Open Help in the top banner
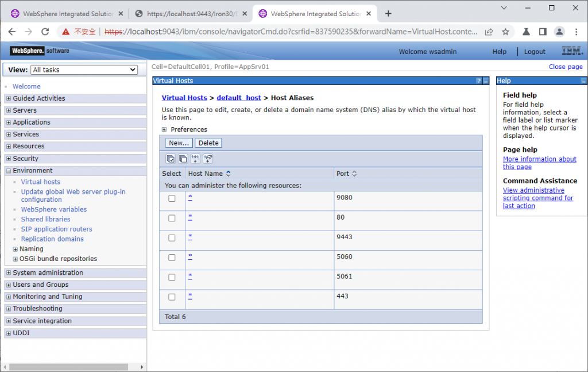This screenshot has height=372, width=588. pyautogui.click(x=499, y=52)
